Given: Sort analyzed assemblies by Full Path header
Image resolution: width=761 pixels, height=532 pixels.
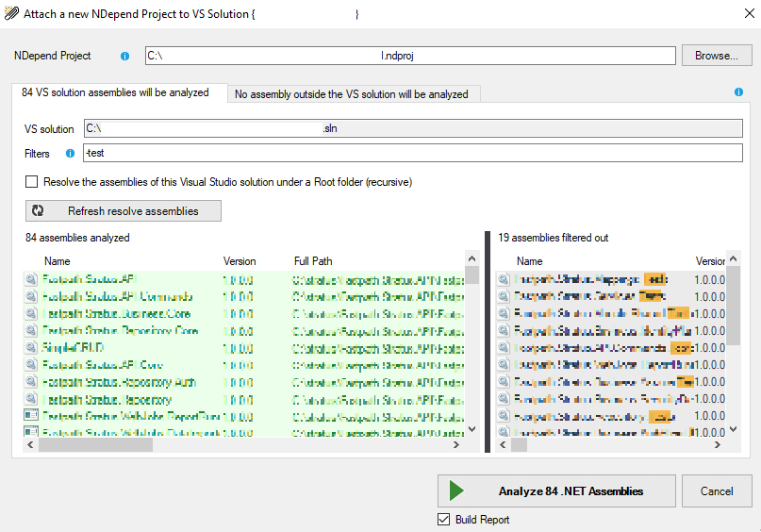Looking at the screenshot, I should tap(313, 261).
